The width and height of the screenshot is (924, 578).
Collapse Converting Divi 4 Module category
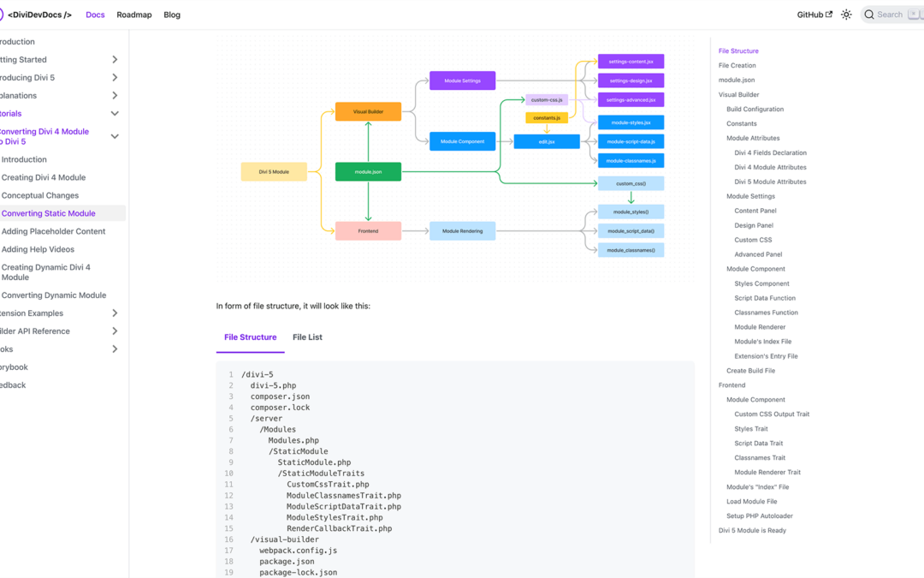tap(115, 137)
